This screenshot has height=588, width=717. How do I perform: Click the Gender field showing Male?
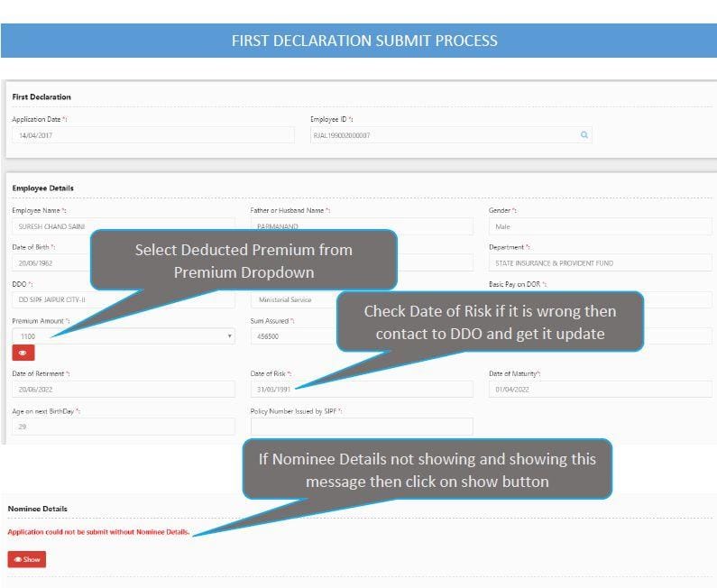601,226
